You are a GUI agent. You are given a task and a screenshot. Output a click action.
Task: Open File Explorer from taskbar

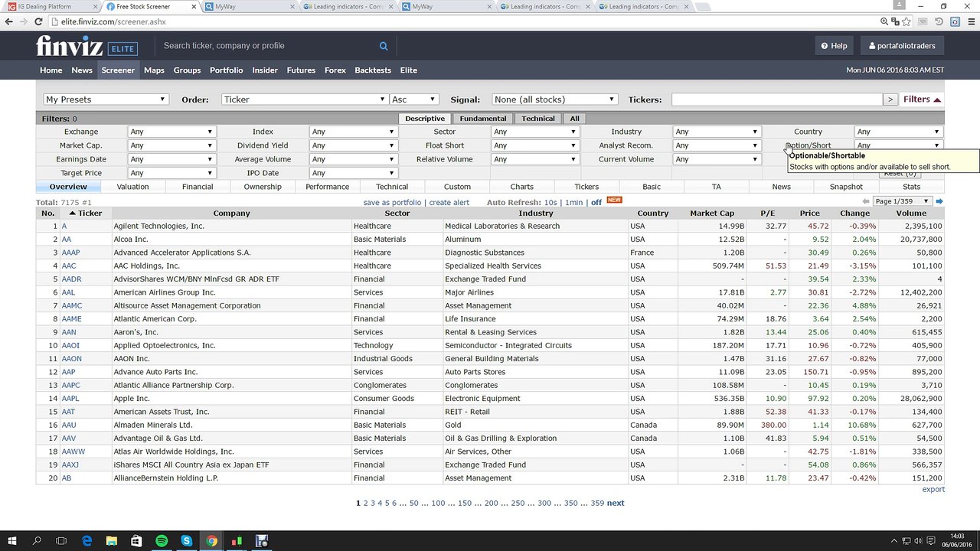[112, 541]
